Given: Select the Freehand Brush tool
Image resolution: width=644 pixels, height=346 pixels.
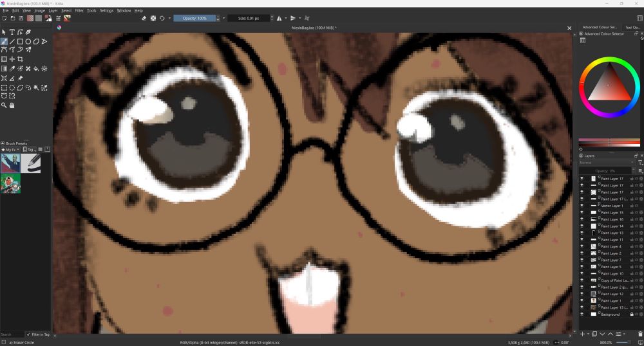Looking at the screenshot, I should [4, 41].
